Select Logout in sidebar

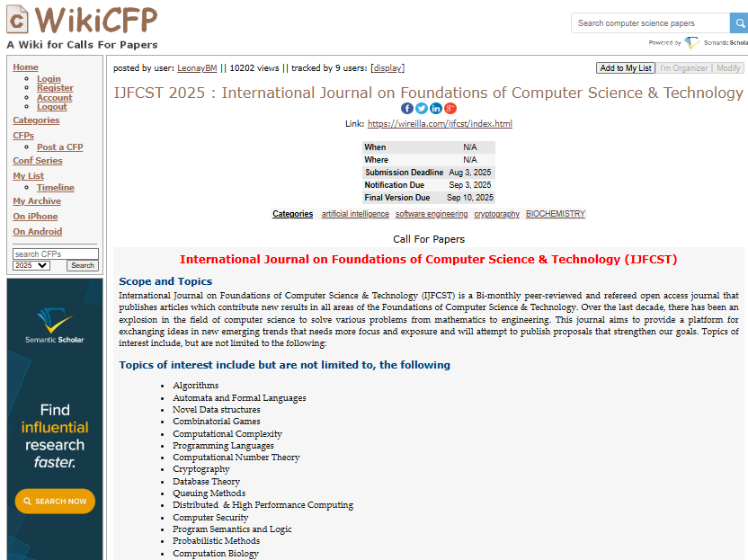52,107
